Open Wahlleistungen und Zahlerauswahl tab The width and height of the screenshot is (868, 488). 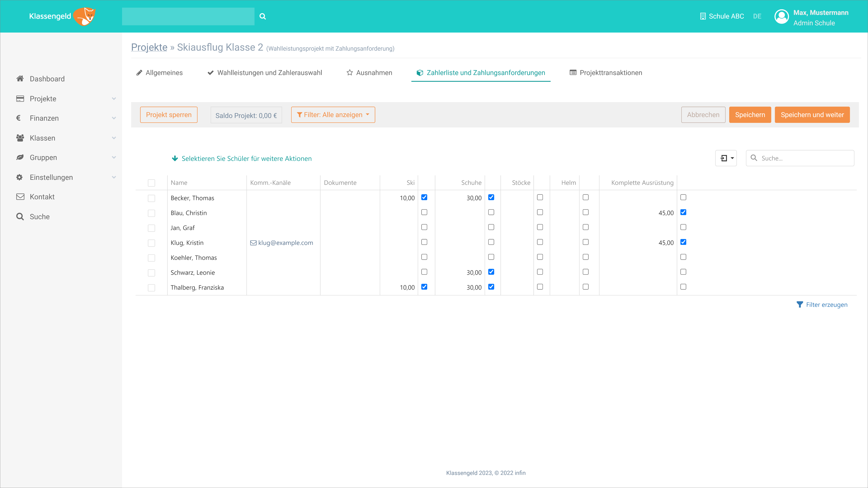coord(264,73)
